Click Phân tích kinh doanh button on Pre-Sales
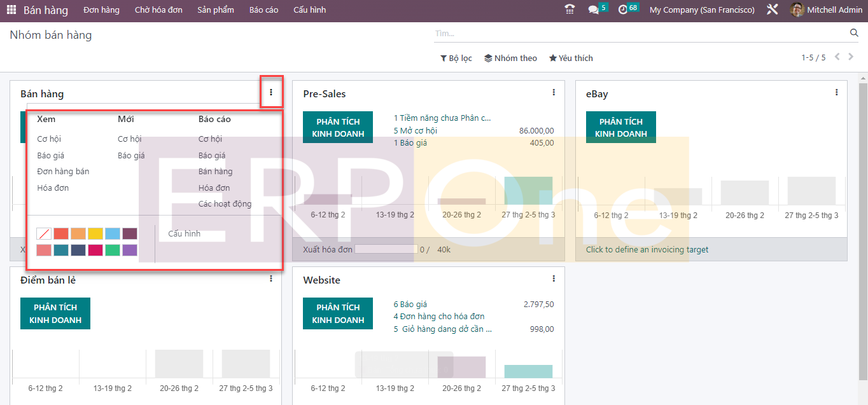 338,128
